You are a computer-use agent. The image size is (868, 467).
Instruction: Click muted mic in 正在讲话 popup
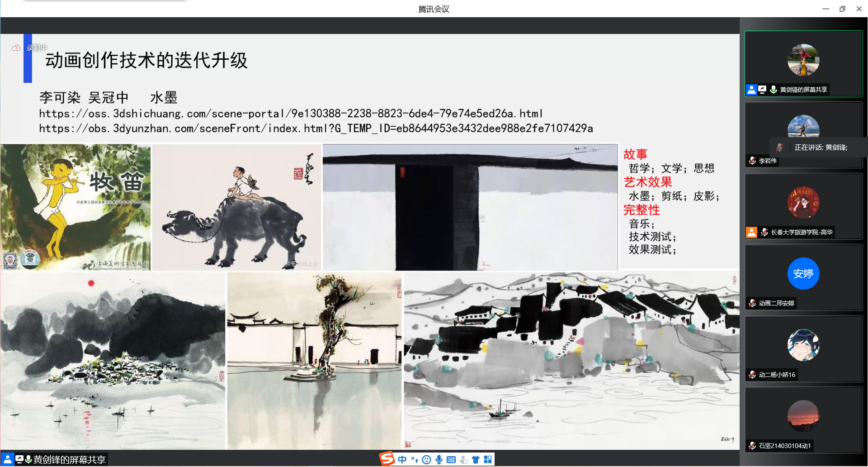click(780, 148)
